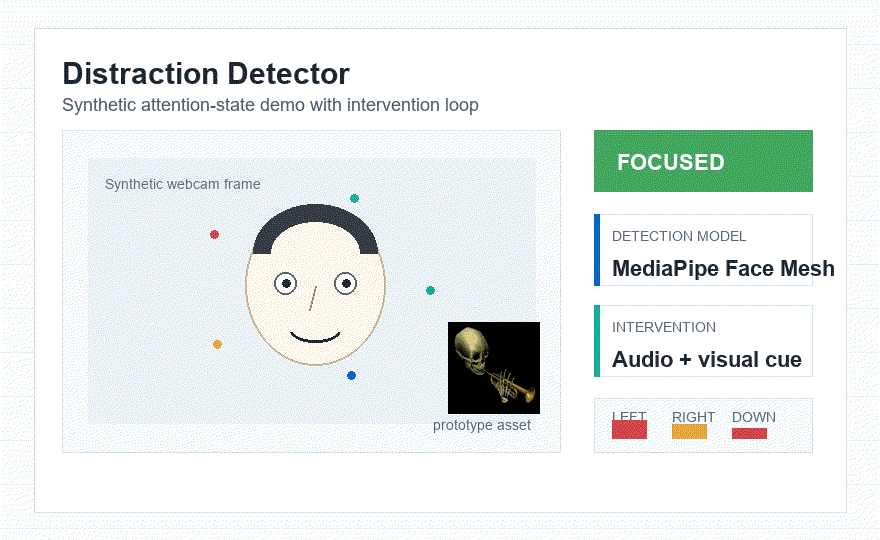Click the teal landmark dot above the hair

click(354, 198)
